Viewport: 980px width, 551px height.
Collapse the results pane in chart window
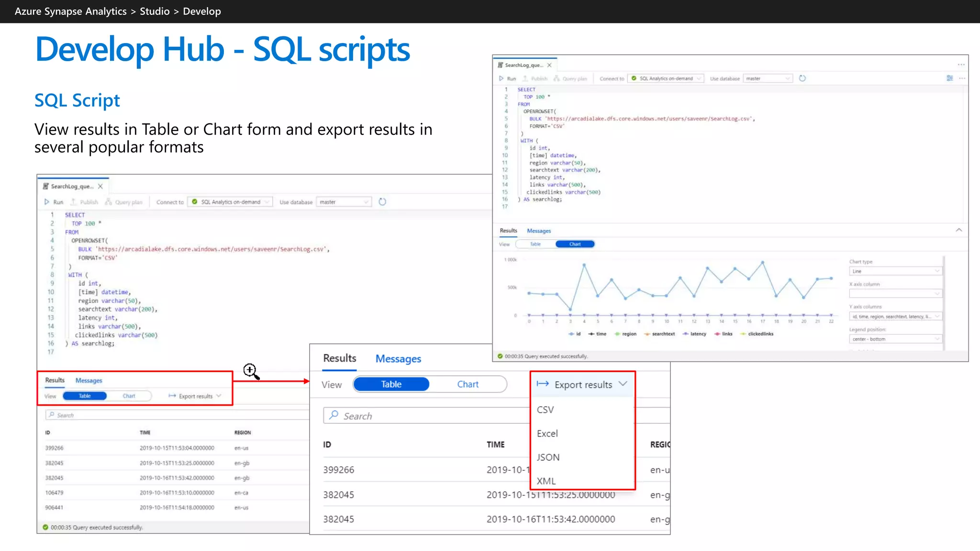click(x=959, y=231)
